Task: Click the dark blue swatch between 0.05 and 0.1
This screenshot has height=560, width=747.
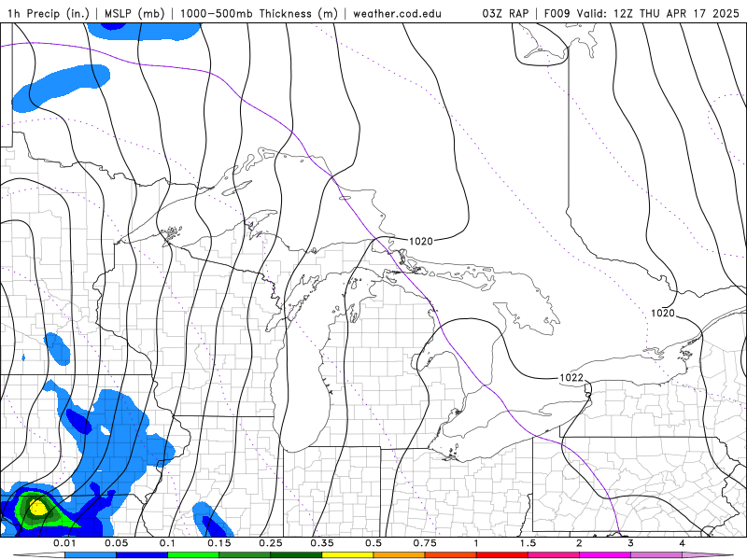Action: click(142, 555)
